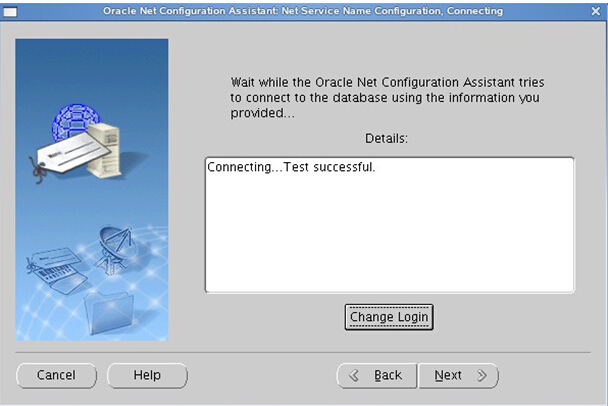Click the left chevron on Back button
This screenshot has height=406, width=608.
coord(353,376)
